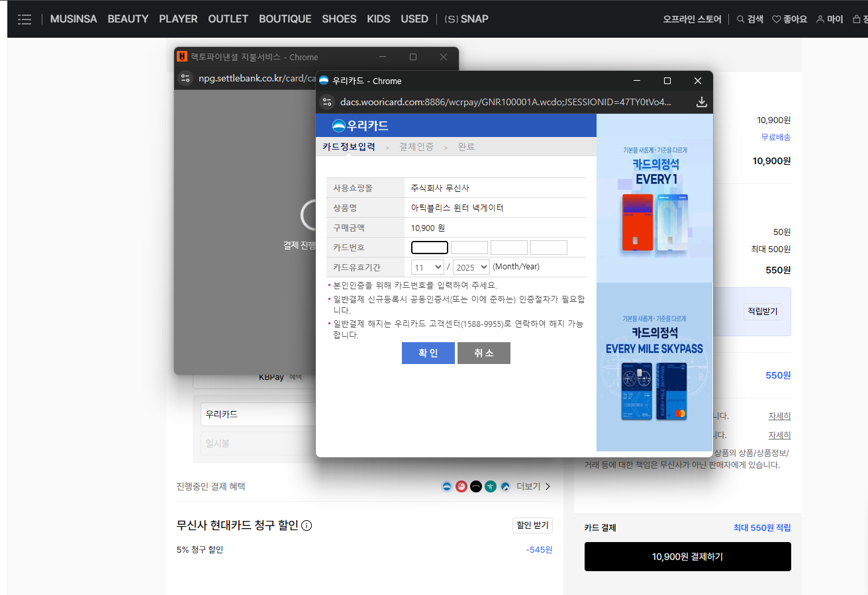This screenshot has width=868, height=595.
Task: Close the 우리카드 Chrome window
Action: point(698,81)
